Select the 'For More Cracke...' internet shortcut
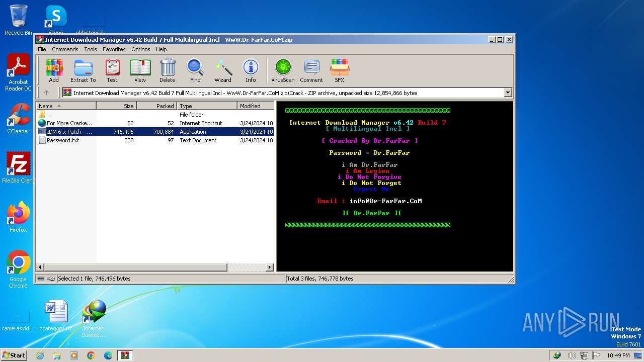The height and width of the screenshot is (362, 644). click(155, 123)
